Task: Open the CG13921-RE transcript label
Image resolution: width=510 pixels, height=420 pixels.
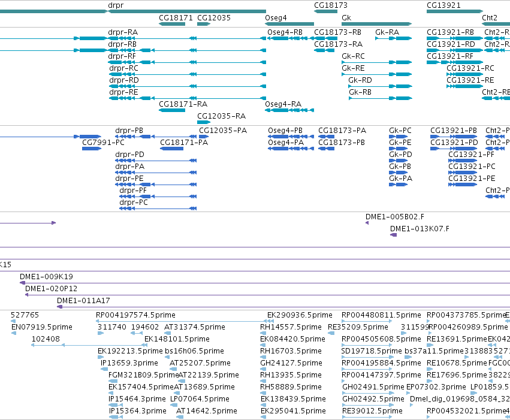Action: pyautogui.click(x=470, y=80)
